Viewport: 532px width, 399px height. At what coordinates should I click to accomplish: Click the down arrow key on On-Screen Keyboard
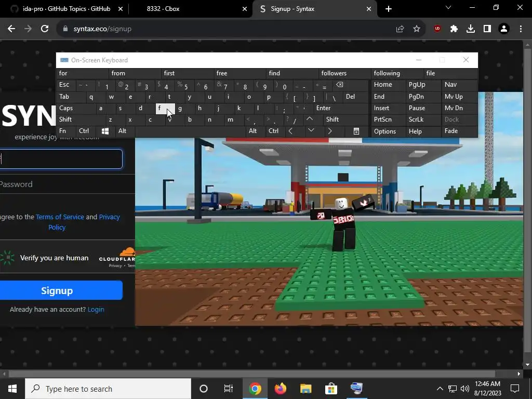tap(311, 130)
